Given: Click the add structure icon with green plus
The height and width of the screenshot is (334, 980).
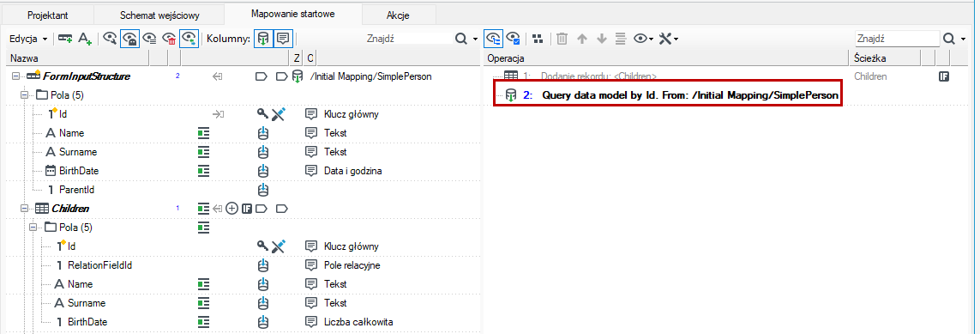Looking at the screenshot, I should (65, 39).
